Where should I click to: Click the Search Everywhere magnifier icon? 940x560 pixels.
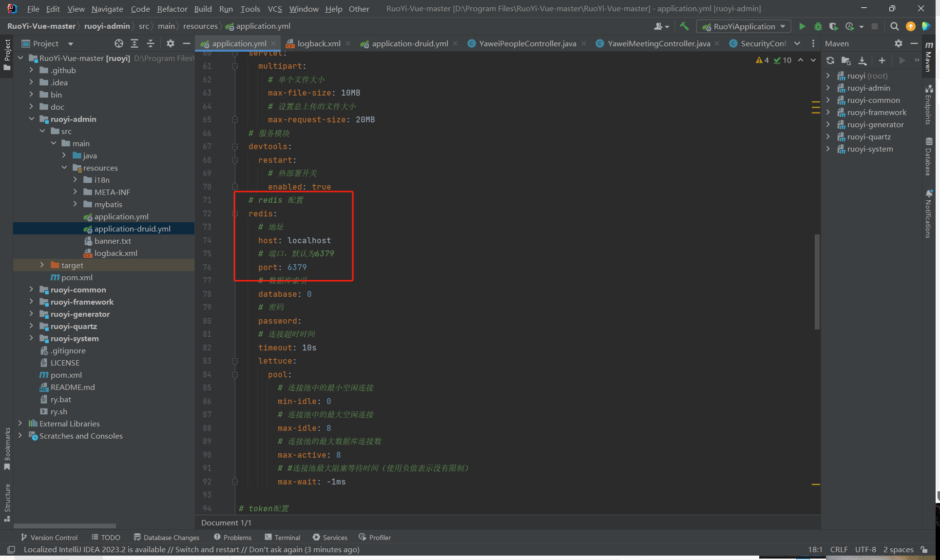click(894, 26)
